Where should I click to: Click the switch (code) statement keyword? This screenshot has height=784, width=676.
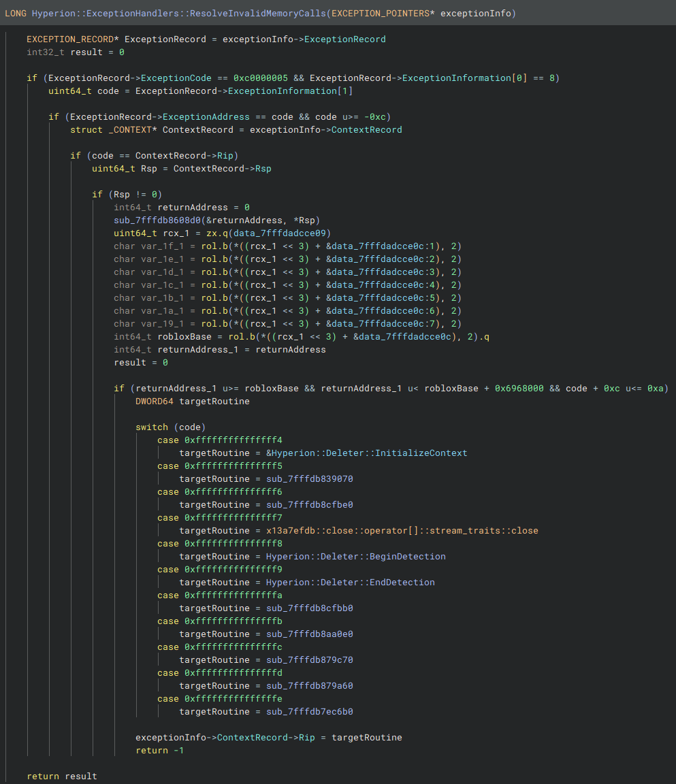tap(152, 427)
